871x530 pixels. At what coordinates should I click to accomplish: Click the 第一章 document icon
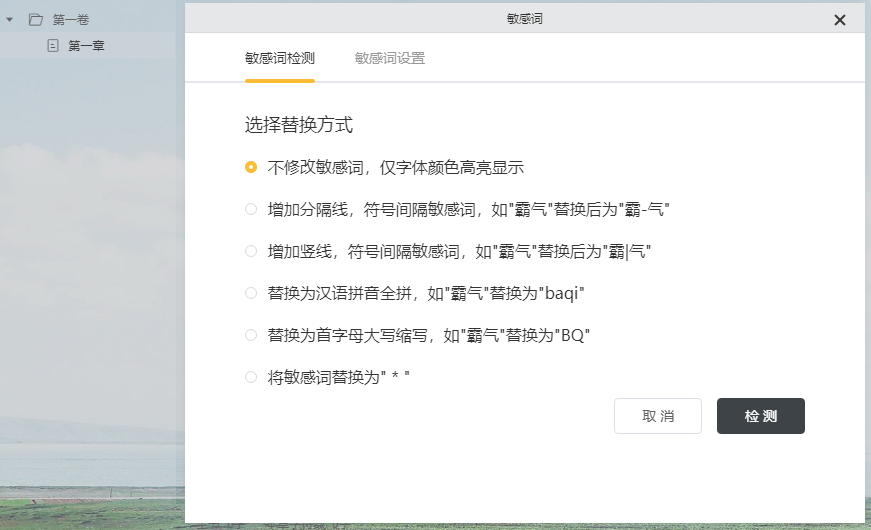tap(53, 46)
